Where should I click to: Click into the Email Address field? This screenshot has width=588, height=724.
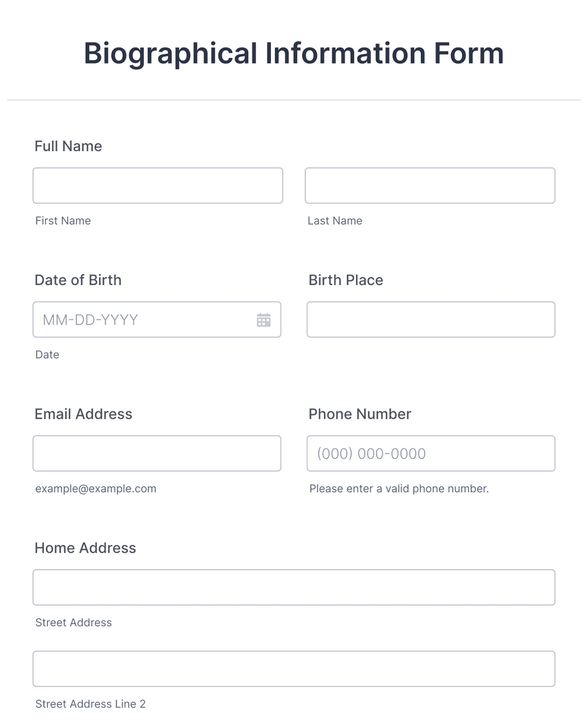[157, 454]
